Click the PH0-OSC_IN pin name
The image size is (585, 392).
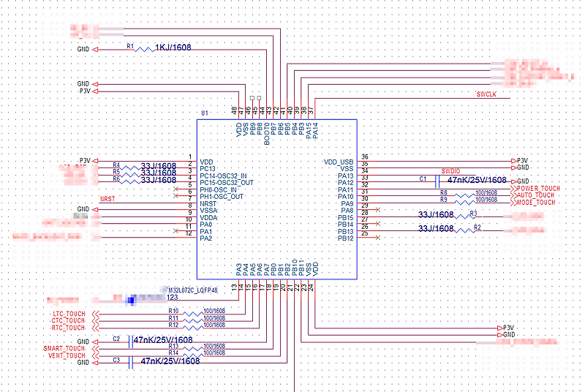(218, 190)
